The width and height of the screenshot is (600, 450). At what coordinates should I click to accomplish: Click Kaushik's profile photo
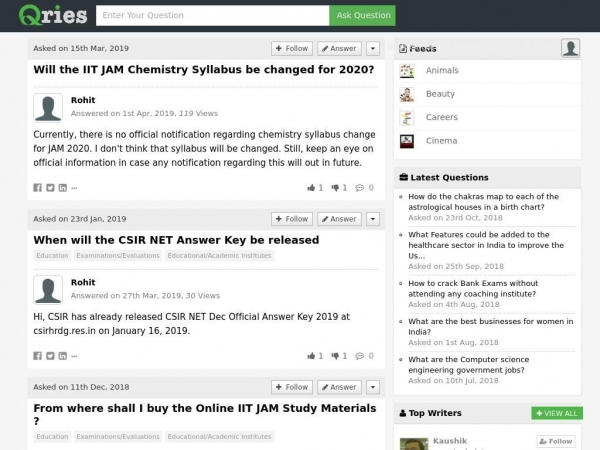(414, 444)
